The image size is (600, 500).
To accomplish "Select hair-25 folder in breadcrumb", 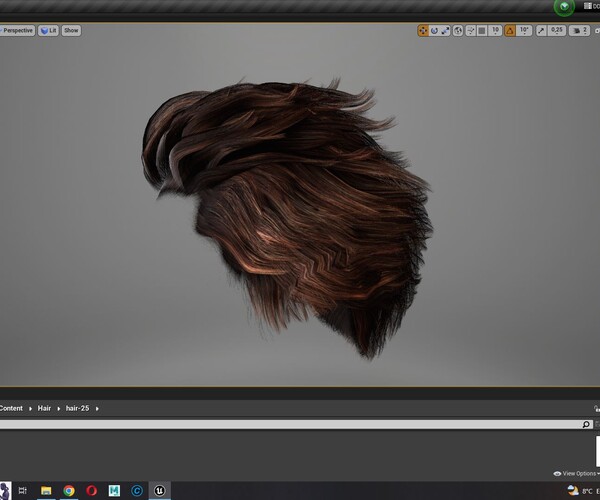I will pos(77,408).
